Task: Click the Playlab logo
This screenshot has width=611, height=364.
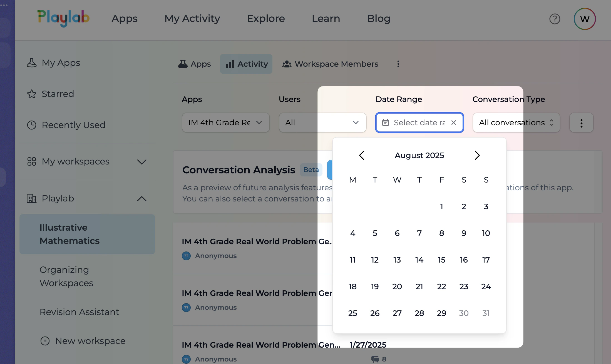Action: point(63,18)
